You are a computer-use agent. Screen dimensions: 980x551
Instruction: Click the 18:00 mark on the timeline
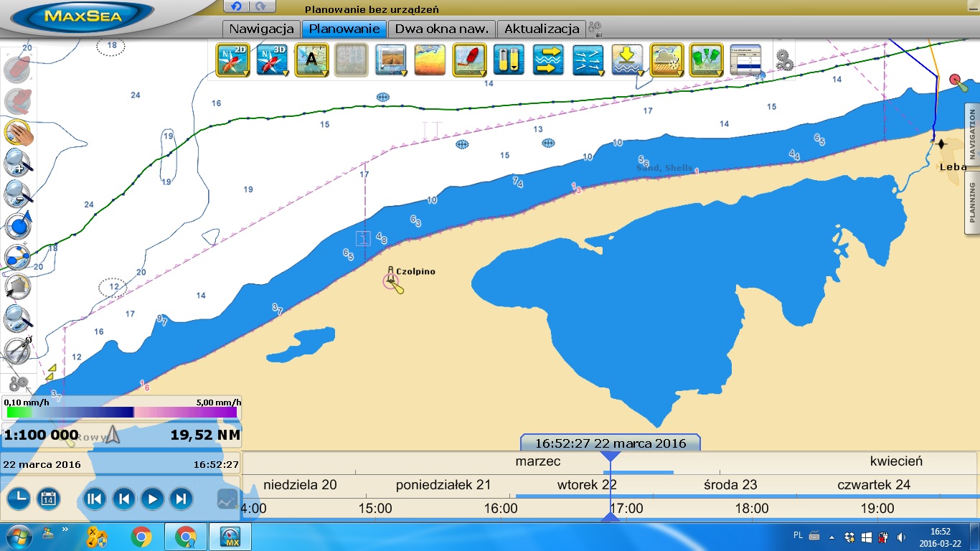click(x=751, y=509)
